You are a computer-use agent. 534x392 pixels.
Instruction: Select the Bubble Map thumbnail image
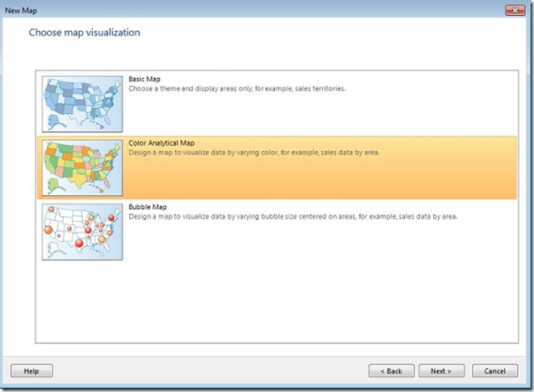[82, 232]
